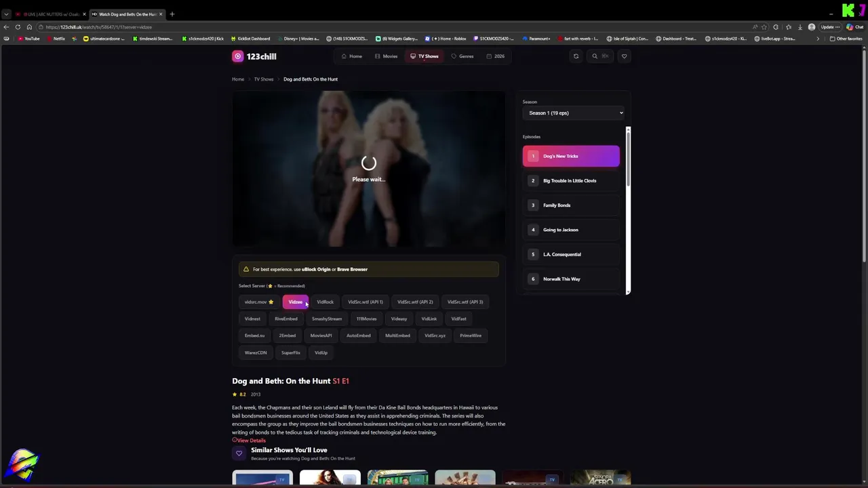Click the browser back arrow

(x=7, y=27)
